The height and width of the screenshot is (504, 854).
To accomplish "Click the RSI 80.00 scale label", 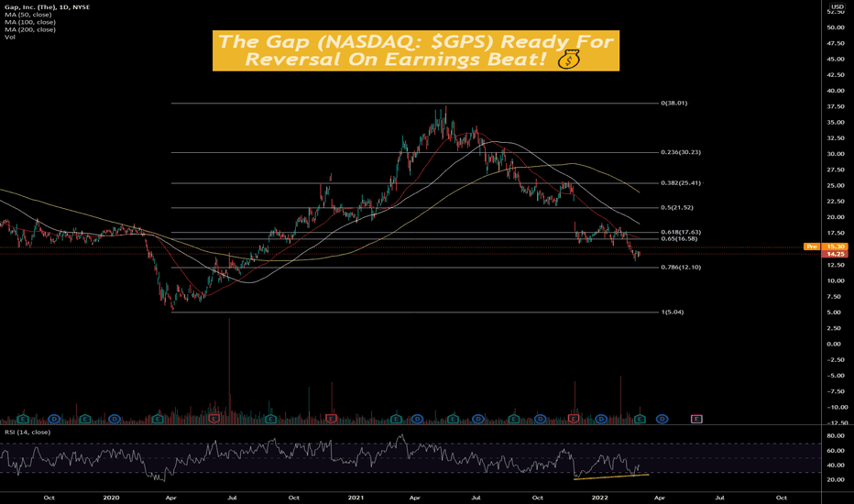I will tap(836, 436).
